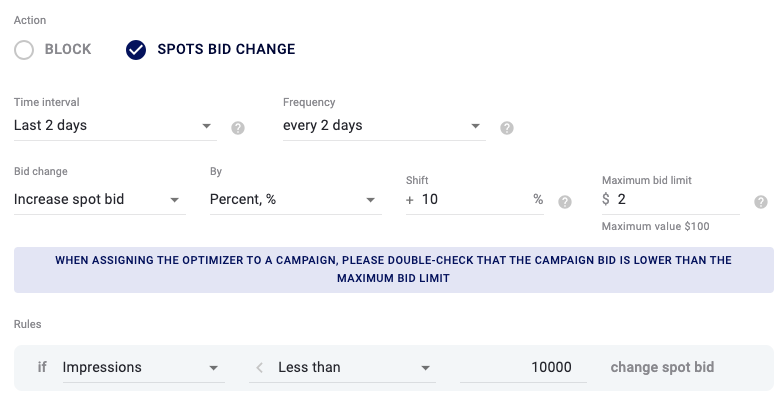Click the maximum bid limit warning banner
The height and width of the screenshot is (400, 781).
click(393, 269)
